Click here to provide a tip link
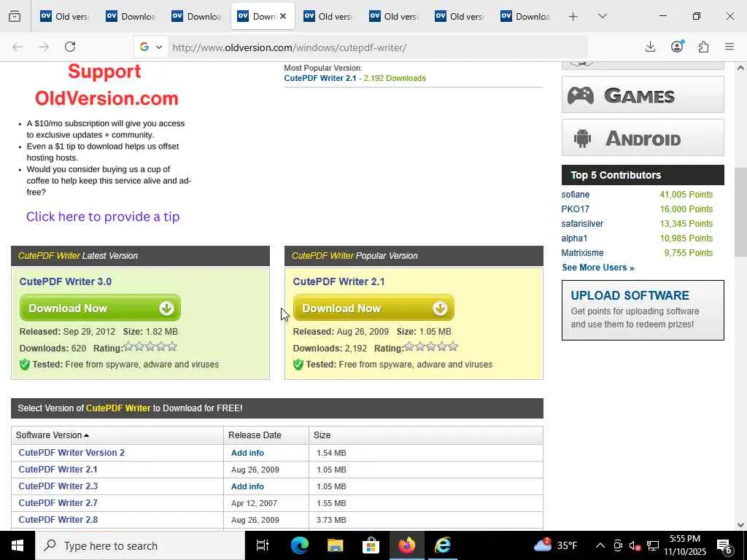This screenshot has width=747, height=560. click(x=103, y=217)
